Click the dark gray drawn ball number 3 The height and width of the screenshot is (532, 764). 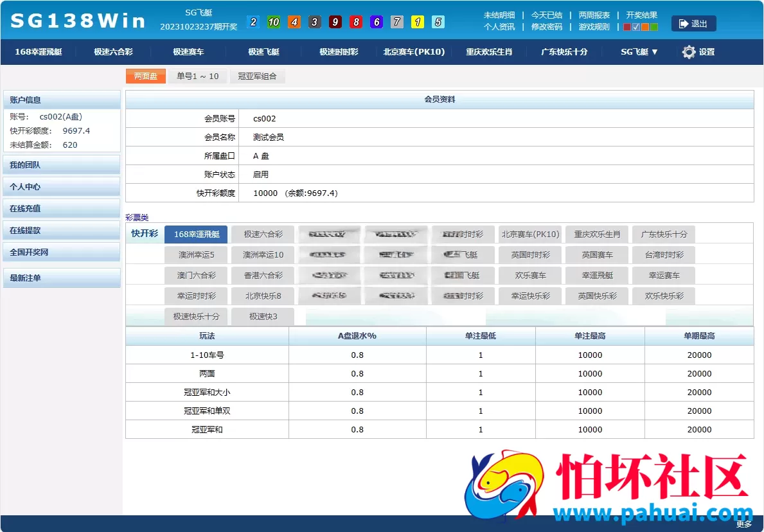[315, 22]
